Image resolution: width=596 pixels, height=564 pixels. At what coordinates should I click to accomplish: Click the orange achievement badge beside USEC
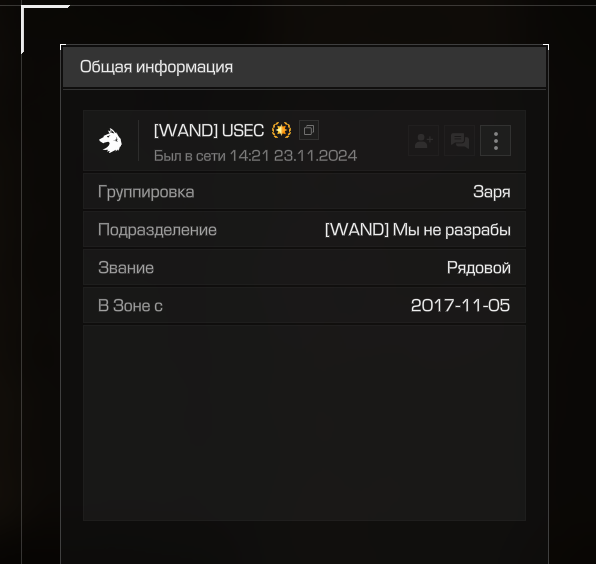click(x=281, y=130)
